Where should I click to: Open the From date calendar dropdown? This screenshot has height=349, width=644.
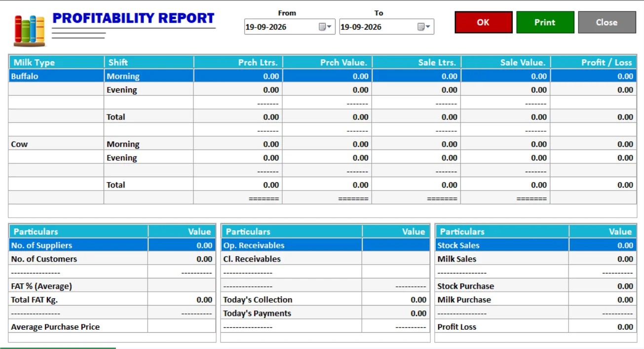pyautogui.click(x=325, y=27)
